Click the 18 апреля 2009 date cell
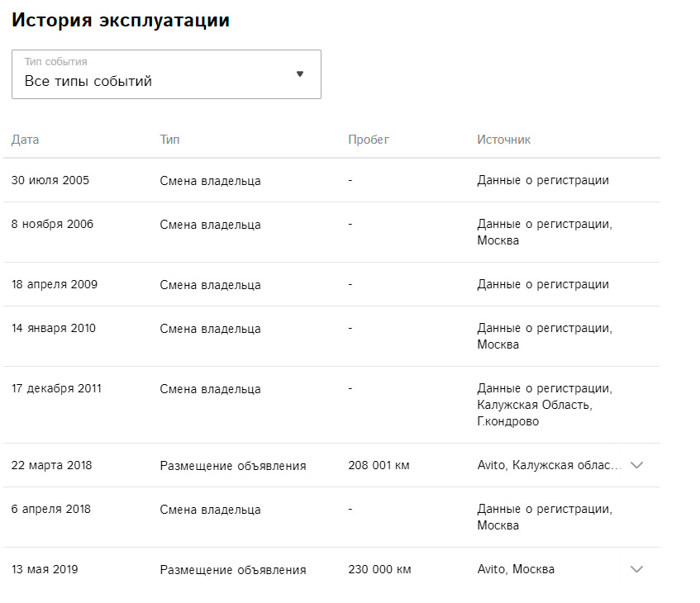700x603 pixels. pyautogui.click(x=55, y=284)
